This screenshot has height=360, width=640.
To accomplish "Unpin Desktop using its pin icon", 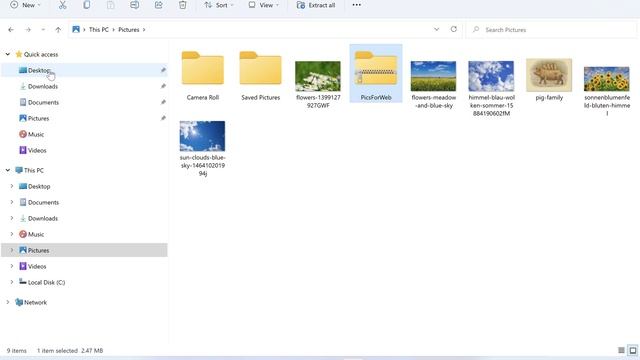I will coord(163,70).
